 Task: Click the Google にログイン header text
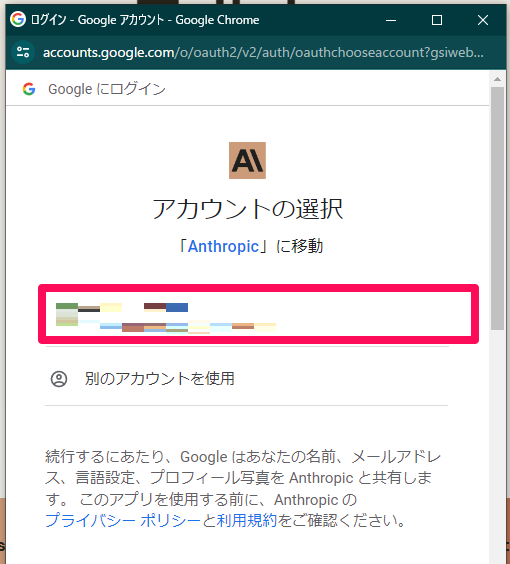tap(107, 89)
